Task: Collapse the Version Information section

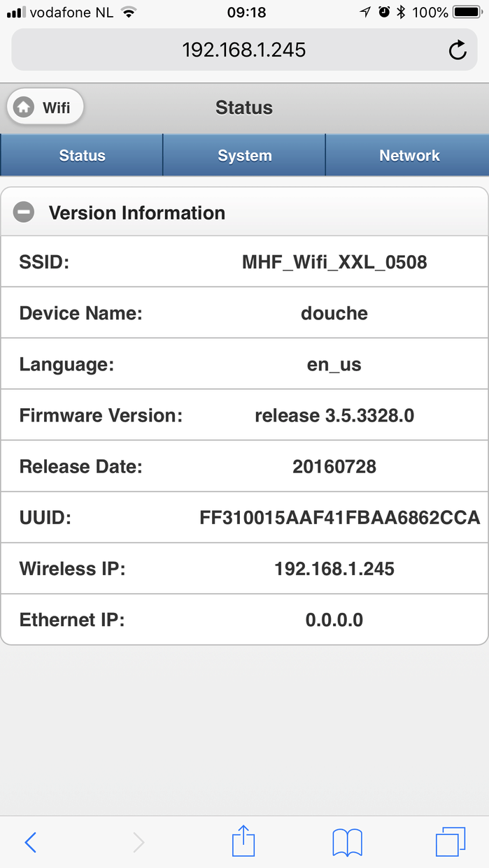Action: [x=24, y=212]
